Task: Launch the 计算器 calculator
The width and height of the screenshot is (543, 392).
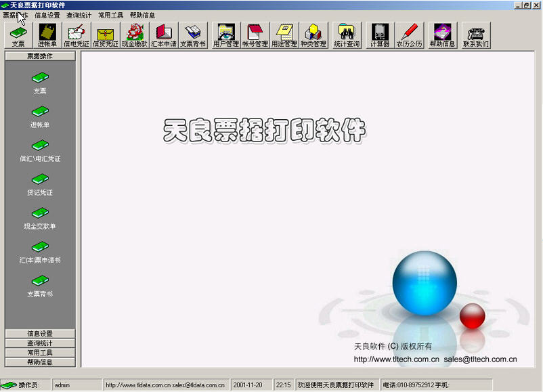Action: (380, 35)
